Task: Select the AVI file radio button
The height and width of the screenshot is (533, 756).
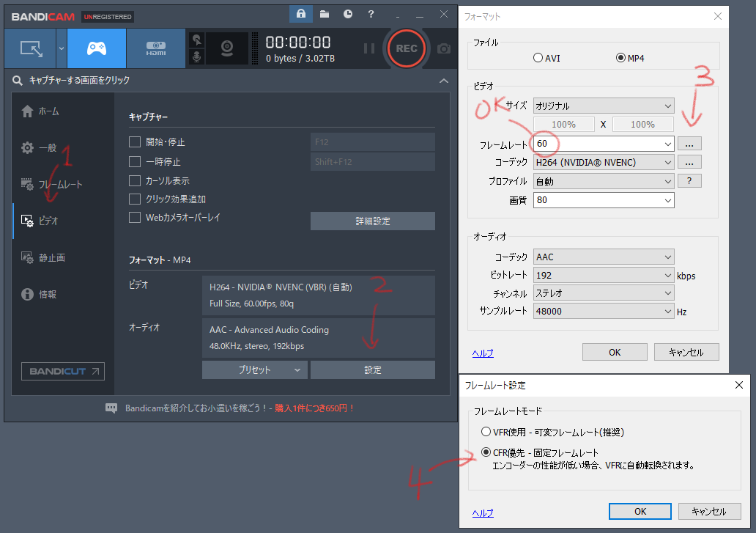Action: pos(538,58)
